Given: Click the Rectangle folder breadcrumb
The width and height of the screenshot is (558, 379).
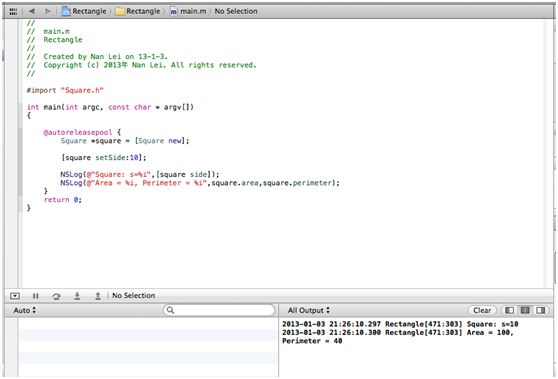Looking at the screenshot, I should point(138,11).
